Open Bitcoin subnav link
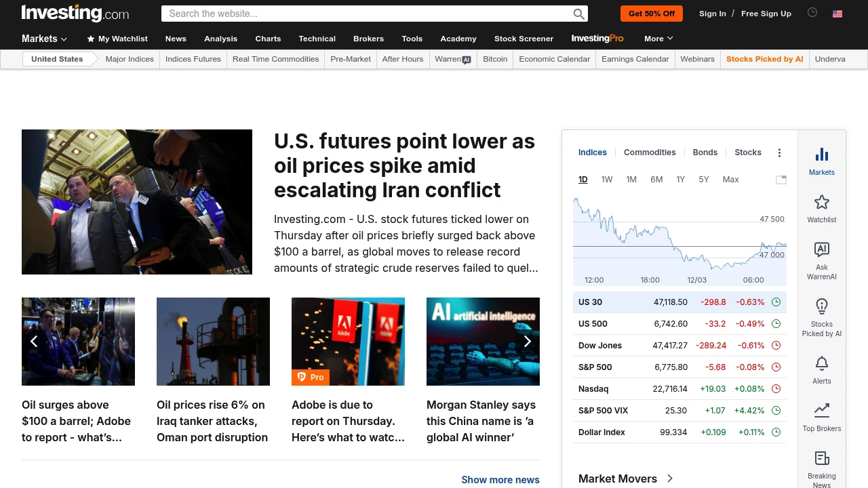Image resolution: width=868 pixels, height=488 pixels. click(x=495, y=59)
